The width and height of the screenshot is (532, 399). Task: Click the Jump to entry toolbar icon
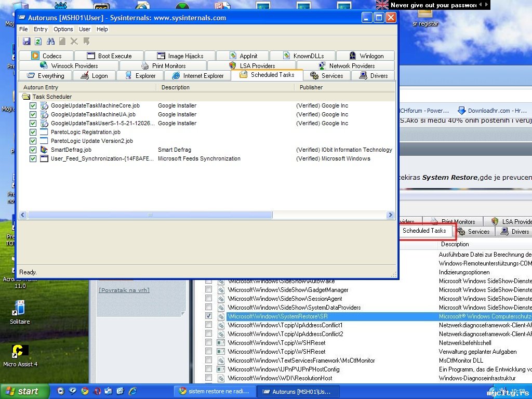86,42
